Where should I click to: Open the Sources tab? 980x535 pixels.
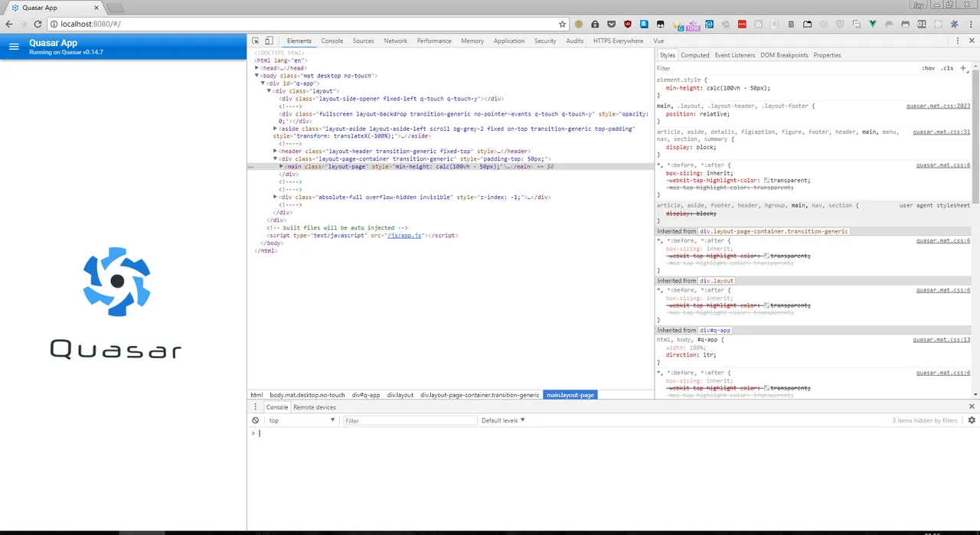click(363, 41)
